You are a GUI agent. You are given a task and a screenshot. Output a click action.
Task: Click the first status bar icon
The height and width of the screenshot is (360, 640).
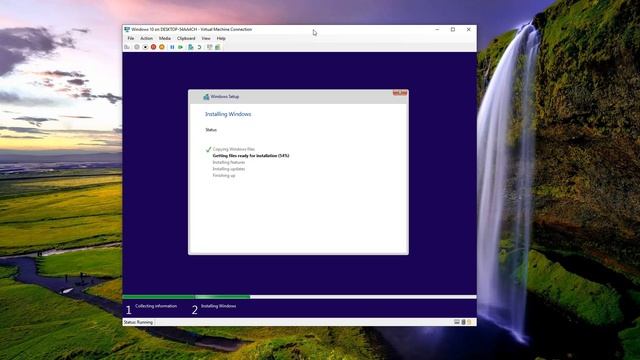coord(457,322)
